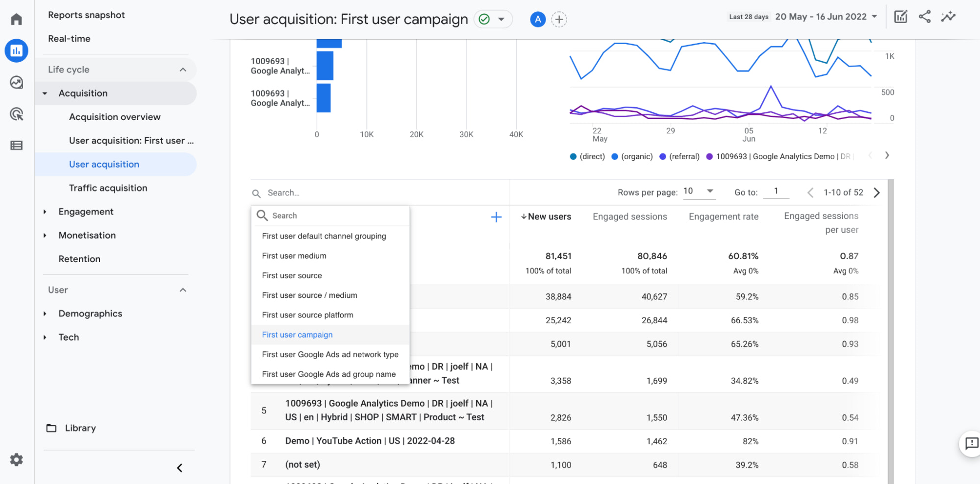Screen dimensions: 980x484
Task: Collapse the Life cycle section
Action: click(183, 69)
